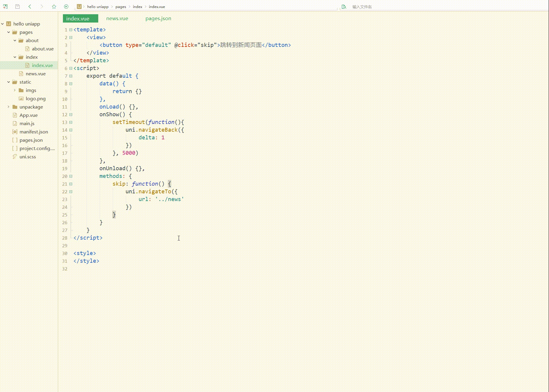Click the pages.json file icon in tree

[x=15, y=140]
